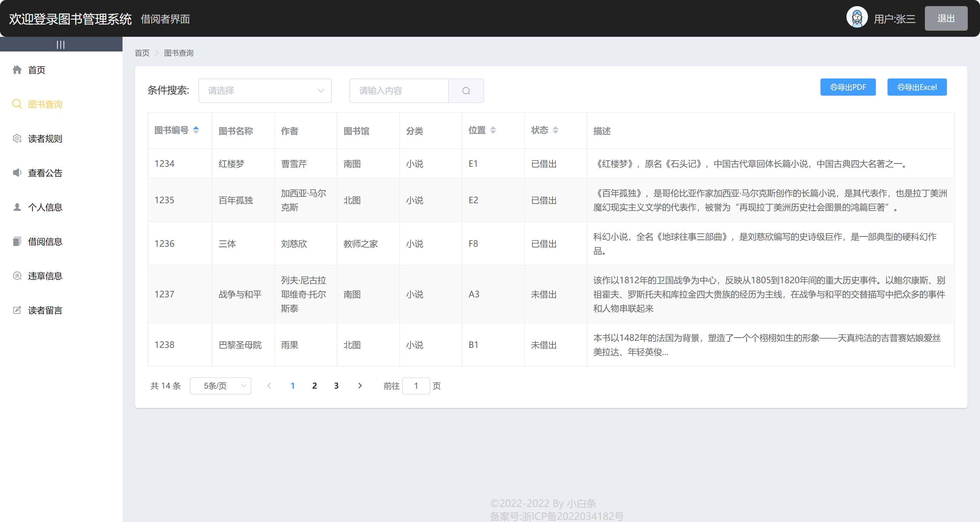Toggle sorting on 位置 column
The image size is (980, 522).
pos(493,130)
